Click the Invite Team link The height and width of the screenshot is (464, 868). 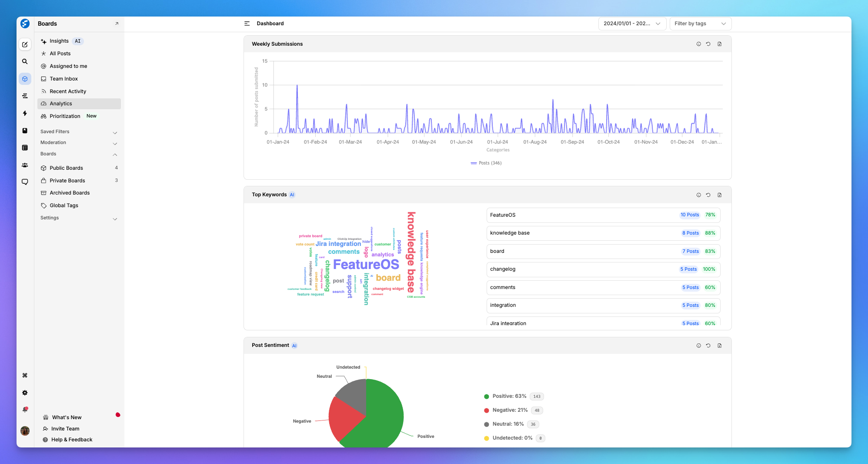(65, 429)
